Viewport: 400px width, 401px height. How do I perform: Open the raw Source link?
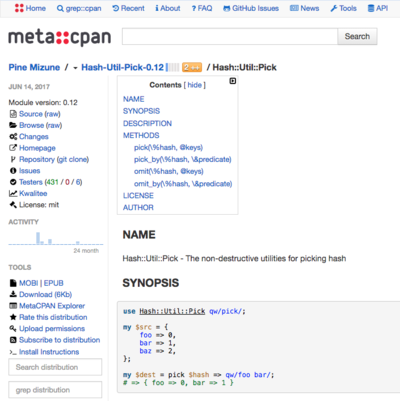click(x=53, y=114)
